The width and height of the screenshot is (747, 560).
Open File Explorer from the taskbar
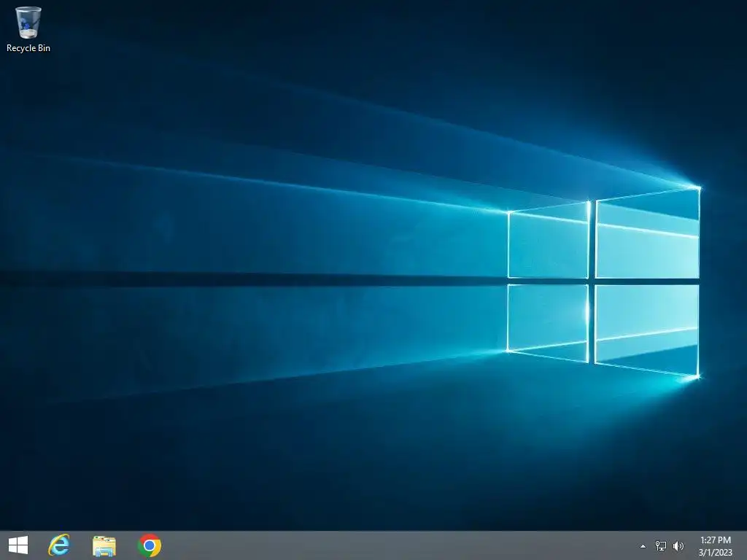104,545
